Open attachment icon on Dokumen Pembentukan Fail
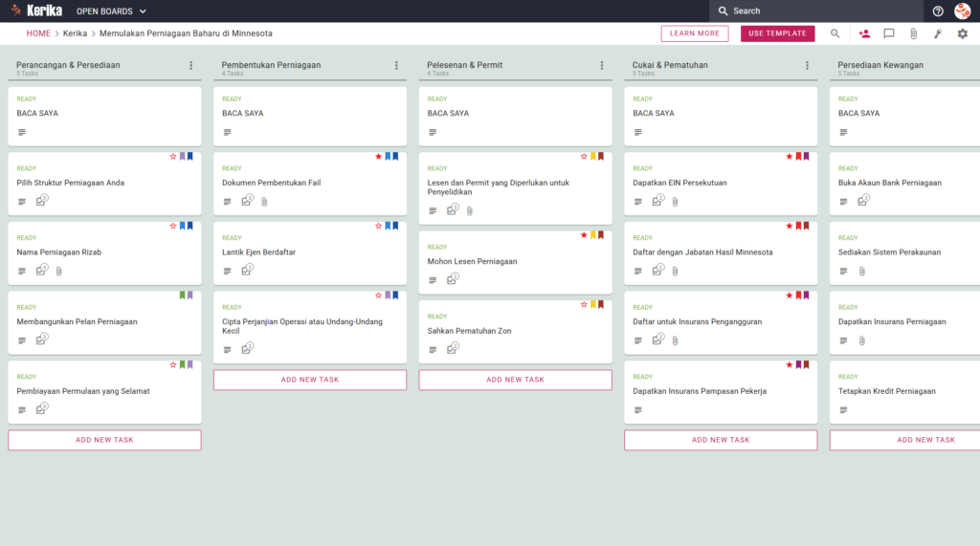The height and width of the screenshot is (546, 980). (264, 202)
